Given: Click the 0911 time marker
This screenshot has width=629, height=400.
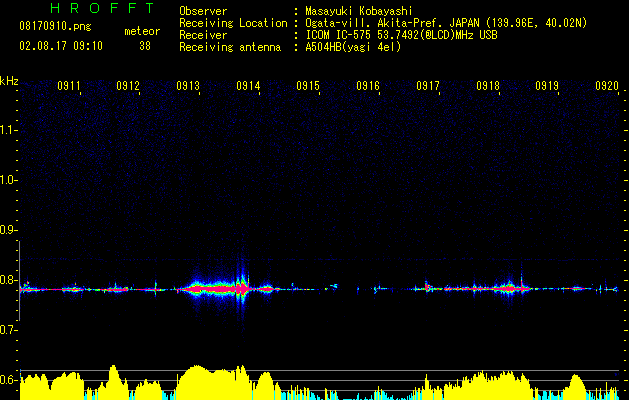Looking at the screenshot, I should pos(69,86).
